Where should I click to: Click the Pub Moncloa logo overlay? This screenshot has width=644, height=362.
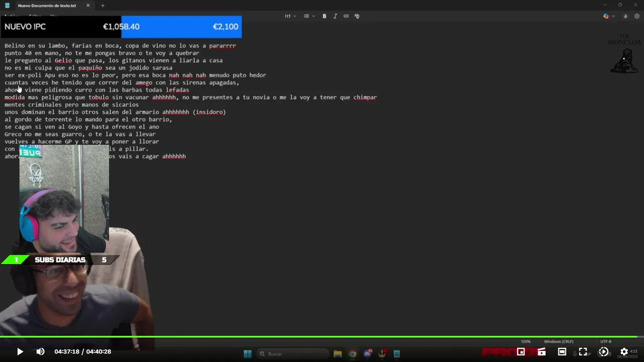[624, 54]
